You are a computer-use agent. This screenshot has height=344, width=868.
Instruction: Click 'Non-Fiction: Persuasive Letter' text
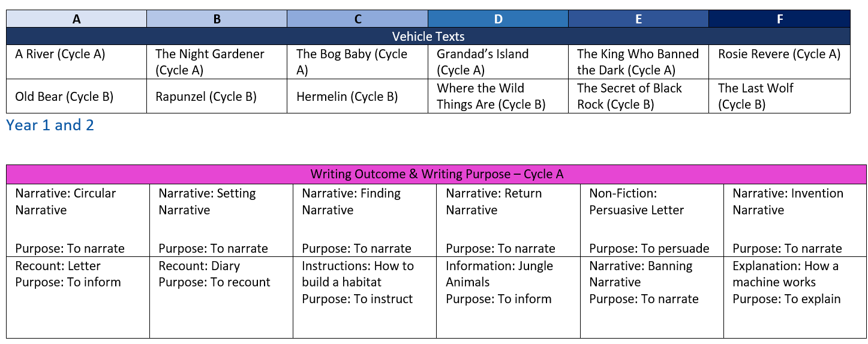(x=636, y=202)
